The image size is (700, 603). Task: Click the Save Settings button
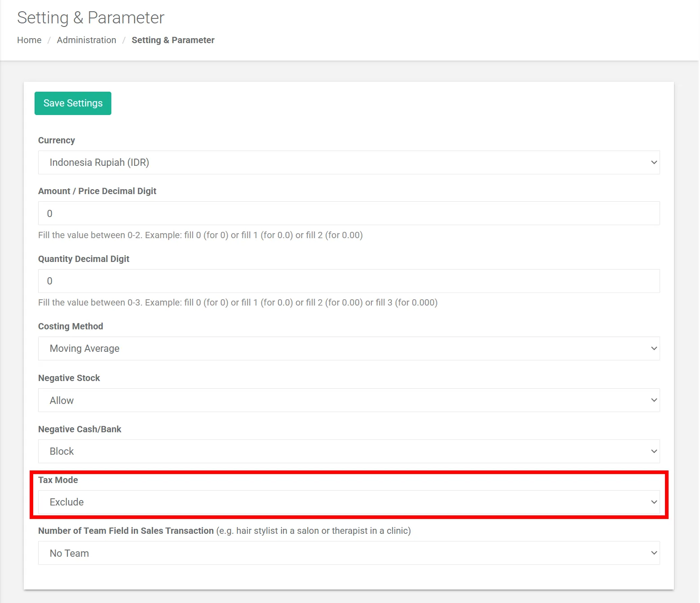click(73, 103)
